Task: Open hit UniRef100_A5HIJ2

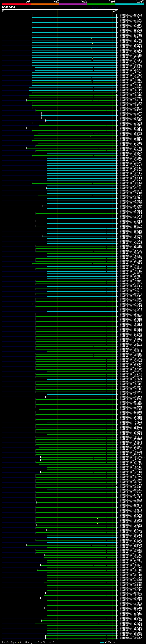Action: (131, 565)
